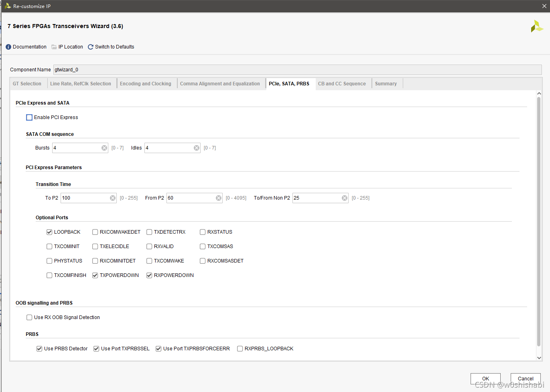Check the RXPRBS_LOOPBACK option

click(240, 349)
